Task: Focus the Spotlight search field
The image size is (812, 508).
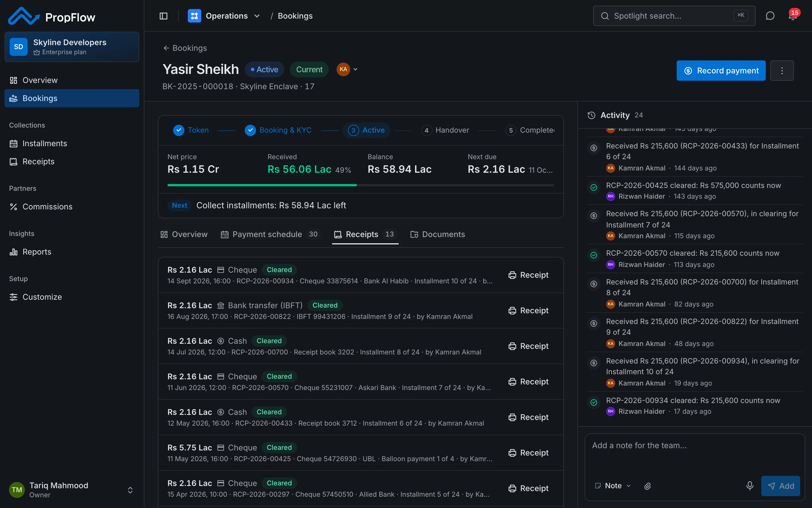Action: 674,16
